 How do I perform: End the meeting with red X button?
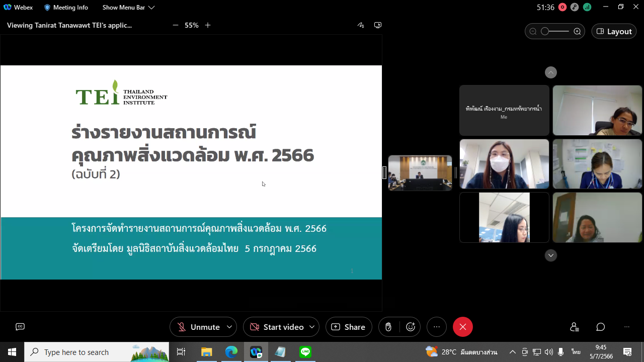[463, 327]
